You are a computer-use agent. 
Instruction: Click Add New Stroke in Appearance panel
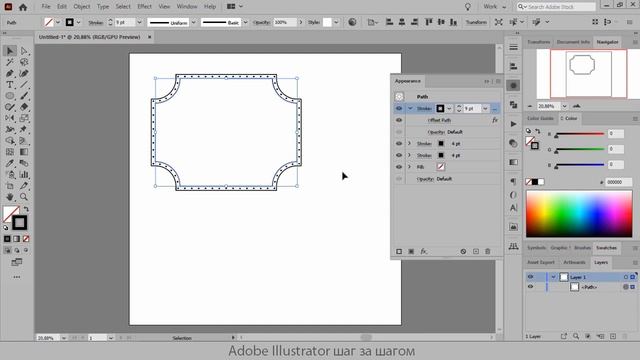pyautogui.click(x=399, y=252)
